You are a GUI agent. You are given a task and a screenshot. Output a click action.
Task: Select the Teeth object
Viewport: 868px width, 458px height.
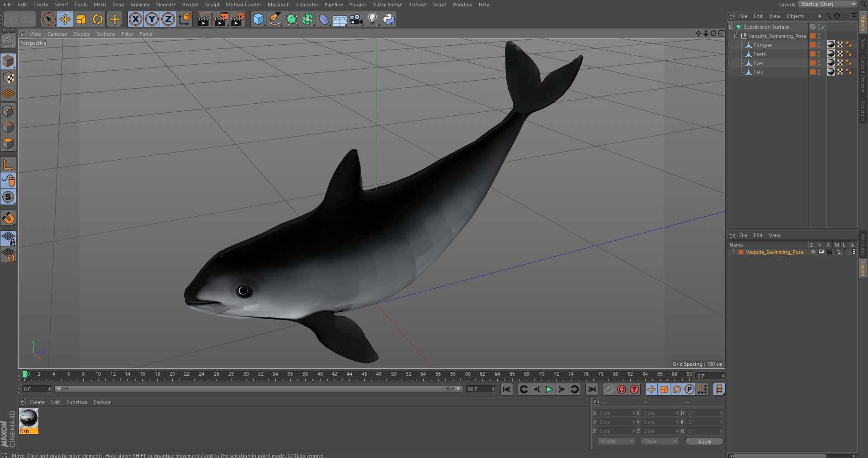click(x=760, y=54)
